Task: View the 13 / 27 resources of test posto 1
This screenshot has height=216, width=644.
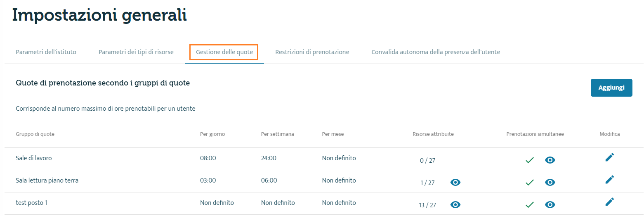Action: coord(455,205)
